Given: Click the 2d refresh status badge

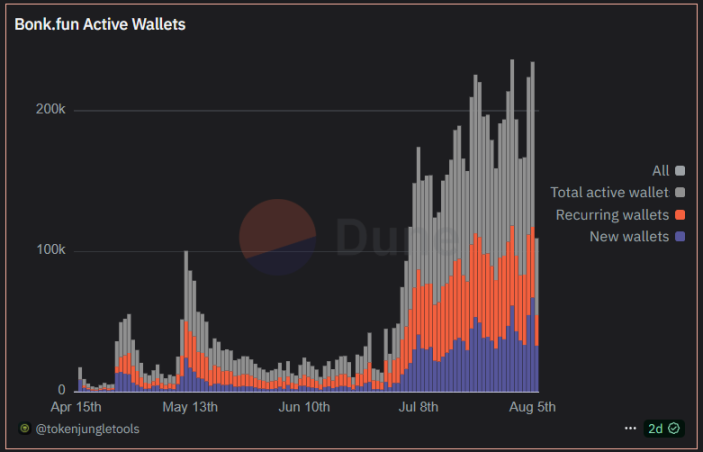Looking at the screenshot, I should (664, 429).
